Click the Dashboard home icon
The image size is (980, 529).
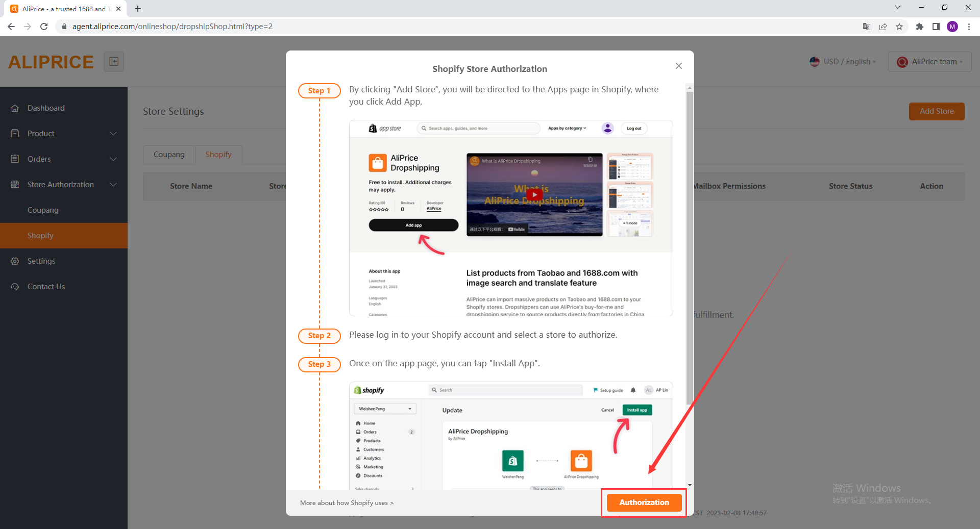(15, 108)
